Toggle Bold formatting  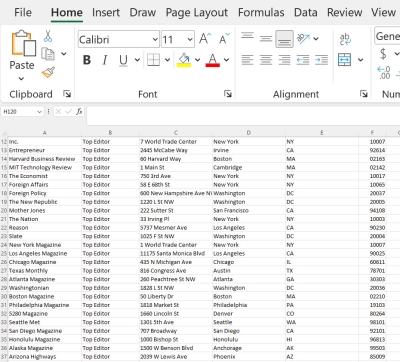tap(87, 60)
